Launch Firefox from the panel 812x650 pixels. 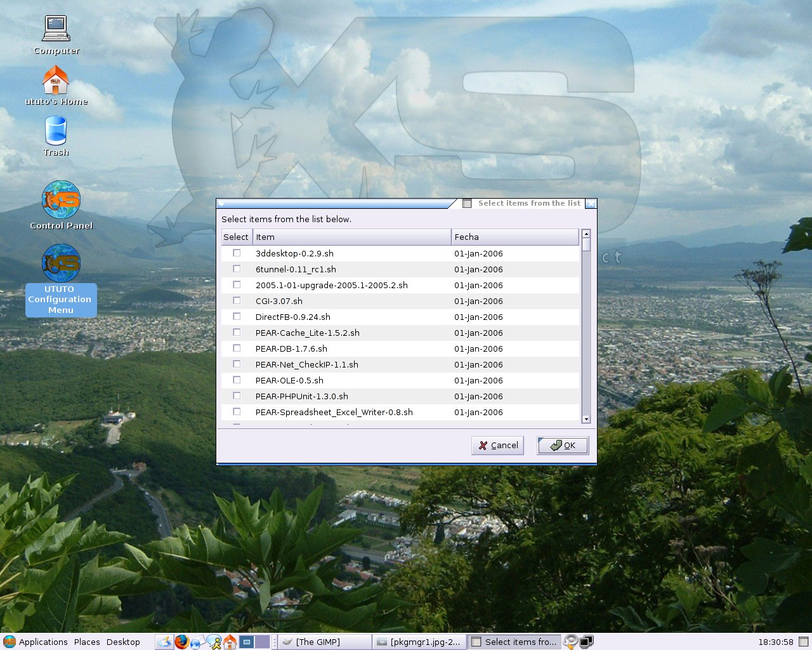[x=182, y=642]
